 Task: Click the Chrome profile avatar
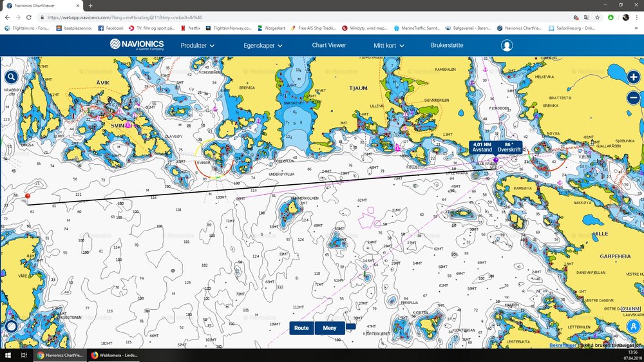625,17
